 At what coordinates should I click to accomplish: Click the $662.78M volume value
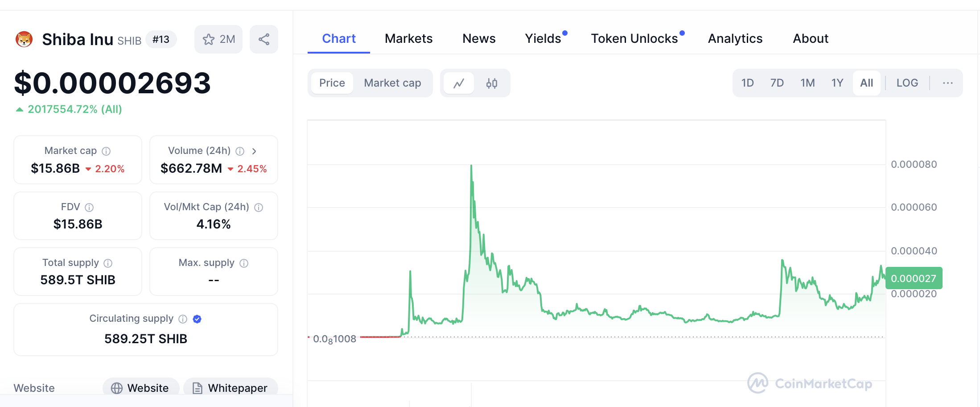[191, 168]
